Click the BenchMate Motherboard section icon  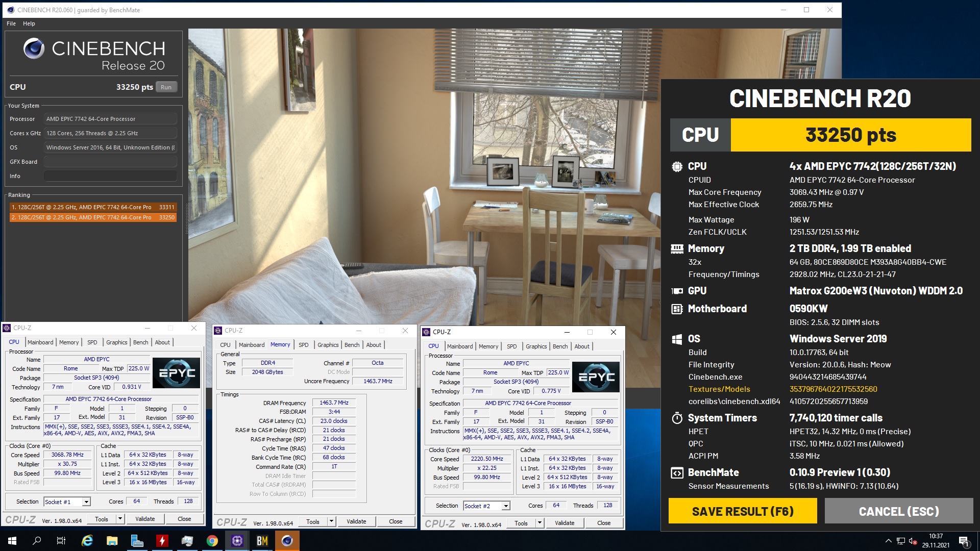click(x=677, y=309)
